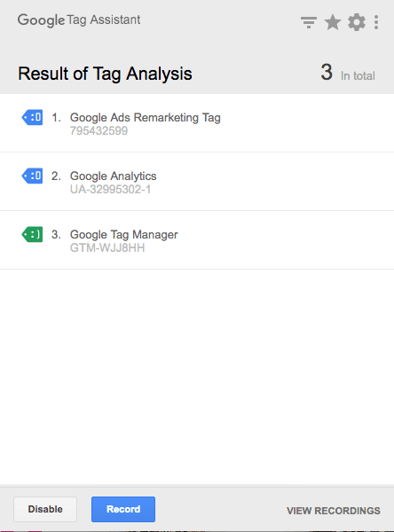Screen dimensions: 394x532
Task: Expand the Google Tag Manager row
Action: click(x=197, y=240)
